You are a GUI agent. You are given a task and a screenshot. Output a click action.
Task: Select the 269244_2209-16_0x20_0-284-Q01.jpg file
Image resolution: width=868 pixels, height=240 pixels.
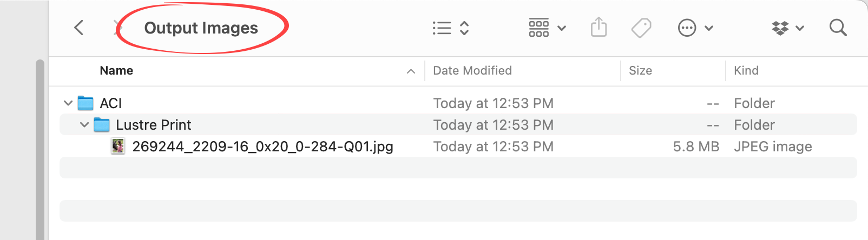pyautogui.click(x=262, y=146)
